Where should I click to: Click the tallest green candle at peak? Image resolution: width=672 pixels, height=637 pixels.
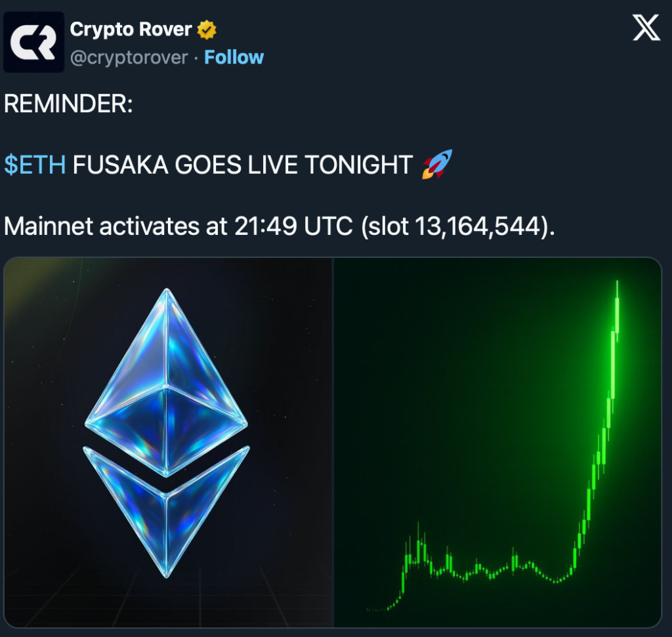click(617, 312)
